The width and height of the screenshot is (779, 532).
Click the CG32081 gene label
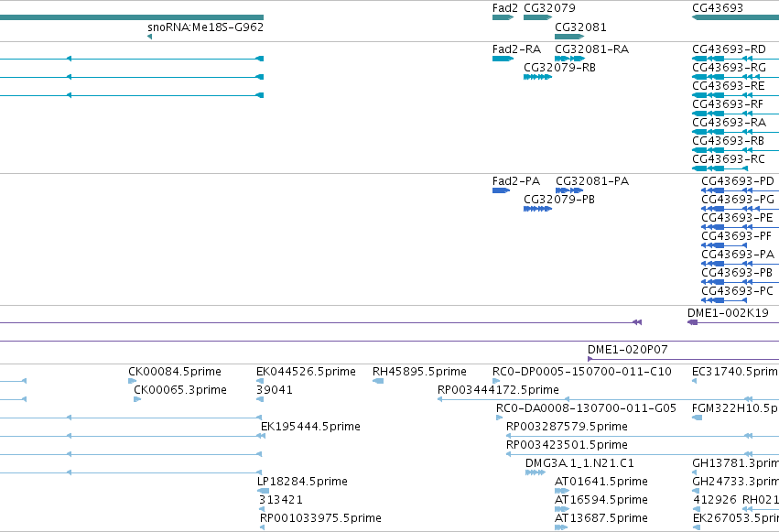[580, 27]
